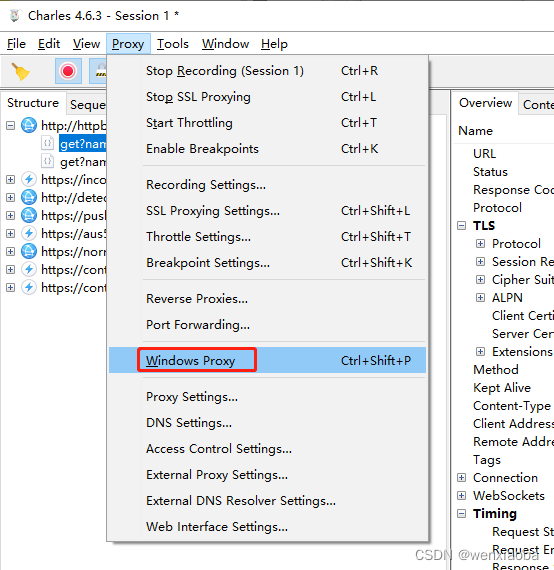Open Throttle Settings...
The width and height of the screenshot is (554, 570).
267,237
